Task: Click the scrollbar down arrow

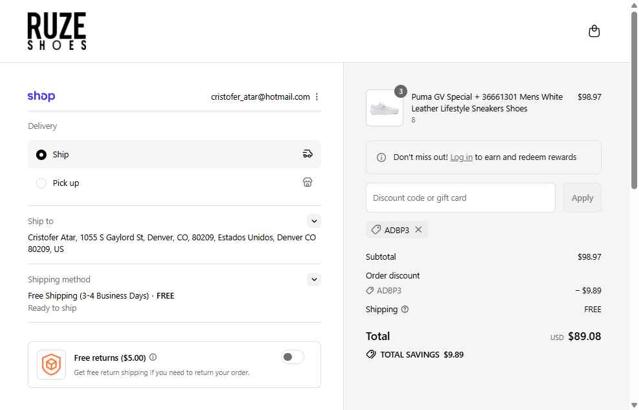Action: [634, 406]
